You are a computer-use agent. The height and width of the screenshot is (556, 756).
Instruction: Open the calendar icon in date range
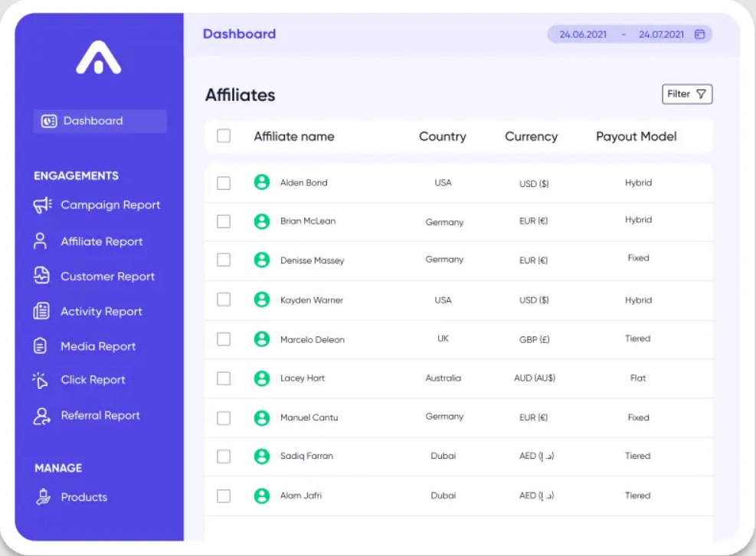coord(699,34)
